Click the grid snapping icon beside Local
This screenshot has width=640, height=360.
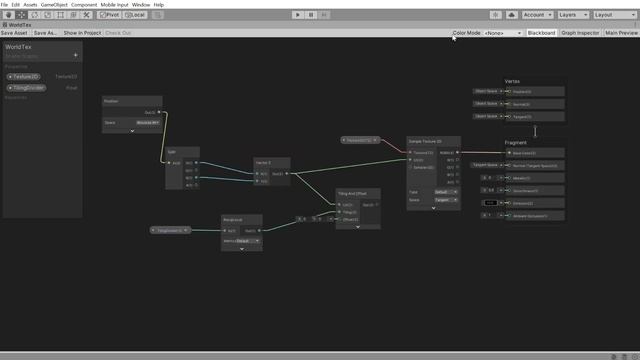[158, 15]
